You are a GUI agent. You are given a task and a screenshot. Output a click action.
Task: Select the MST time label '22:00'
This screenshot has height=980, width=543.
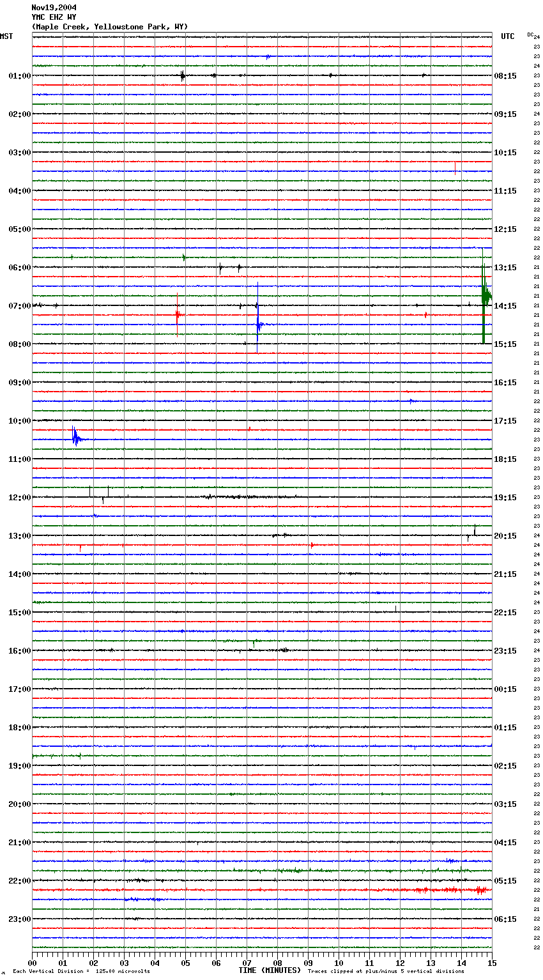(20, 881)
